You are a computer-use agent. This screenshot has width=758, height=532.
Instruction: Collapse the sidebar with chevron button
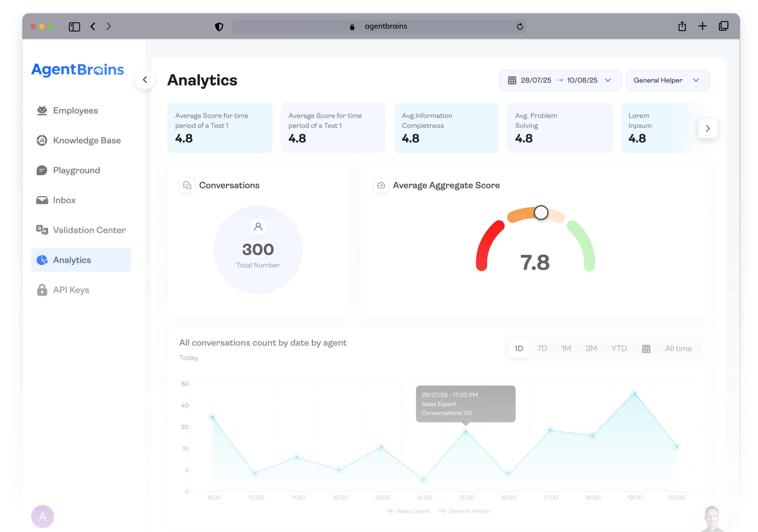145,79
